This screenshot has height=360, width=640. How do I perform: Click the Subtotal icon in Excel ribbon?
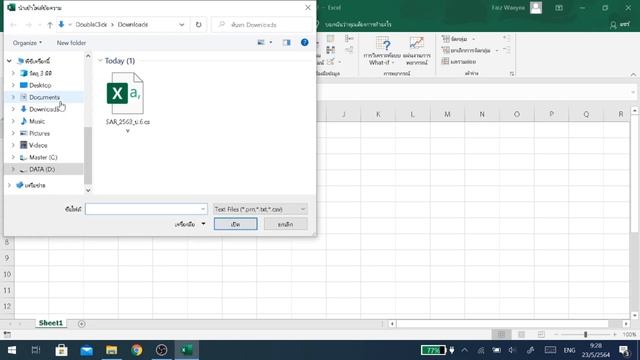pos(446,62)
